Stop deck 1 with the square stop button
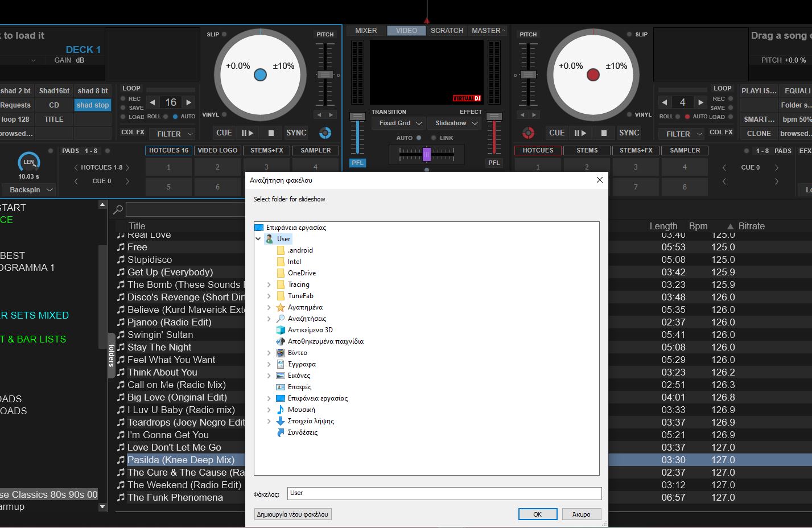The width and height of the screenshot is (812, 528). pos(271,133)
